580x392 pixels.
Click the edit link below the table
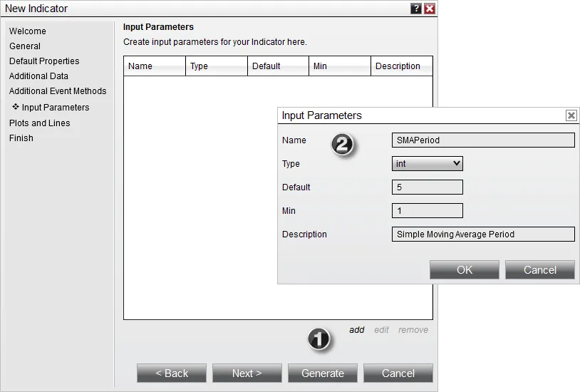point(381,330)
